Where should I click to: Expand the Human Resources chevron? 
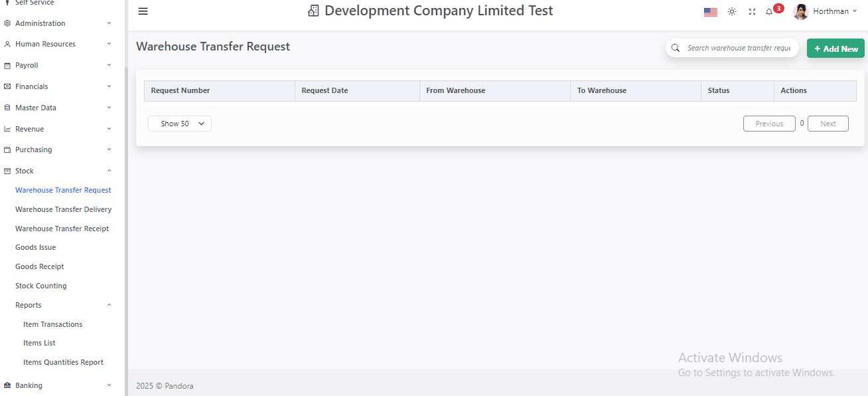109,44
